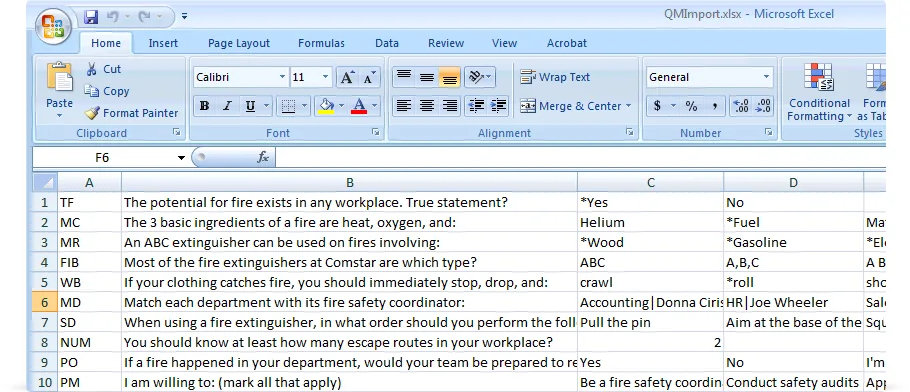Open the Page Layout tab
Screen dimensions: 910x392
[x=239, y=43]
